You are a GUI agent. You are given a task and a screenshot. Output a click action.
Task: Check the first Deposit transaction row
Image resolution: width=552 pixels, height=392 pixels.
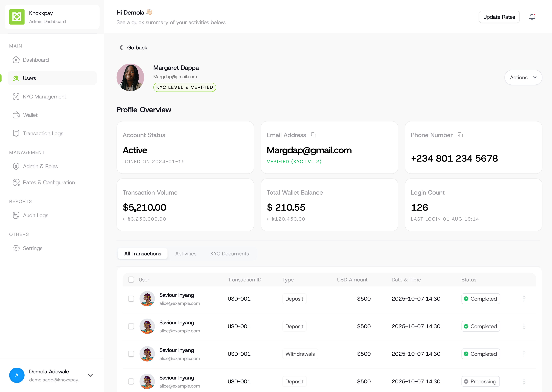pyautogui.click(x=131, y=299)
